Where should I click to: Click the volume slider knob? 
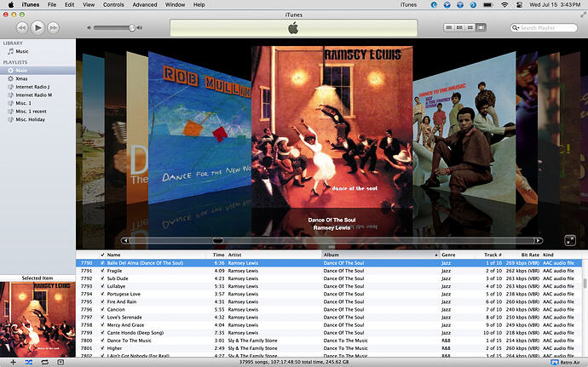pyautogui.click(x=132, y=28)
